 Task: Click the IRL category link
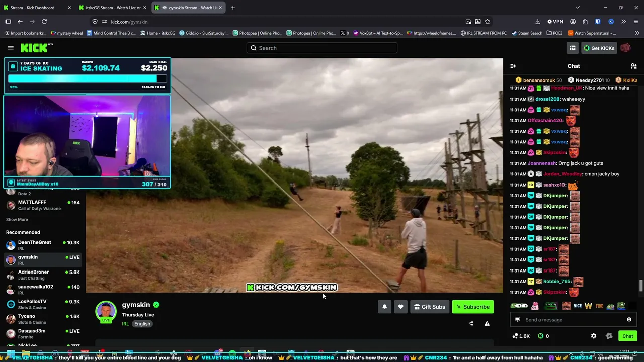pos(125,324)
